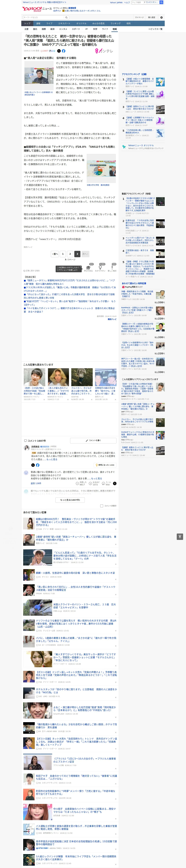This screenshot has height=868, width=186.
Task: Open the 経済 category tab
Action: [52, 29]
